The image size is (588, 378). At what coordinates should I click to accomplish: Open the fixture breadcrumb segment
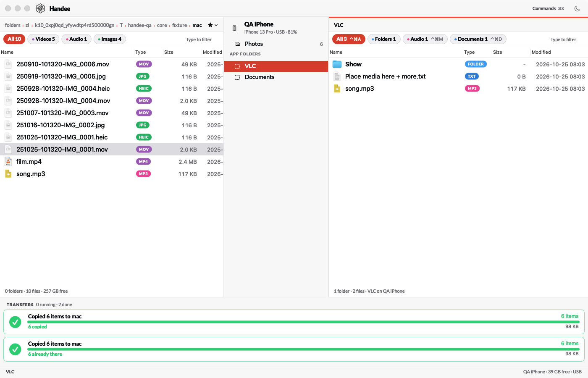coord(179,25)
